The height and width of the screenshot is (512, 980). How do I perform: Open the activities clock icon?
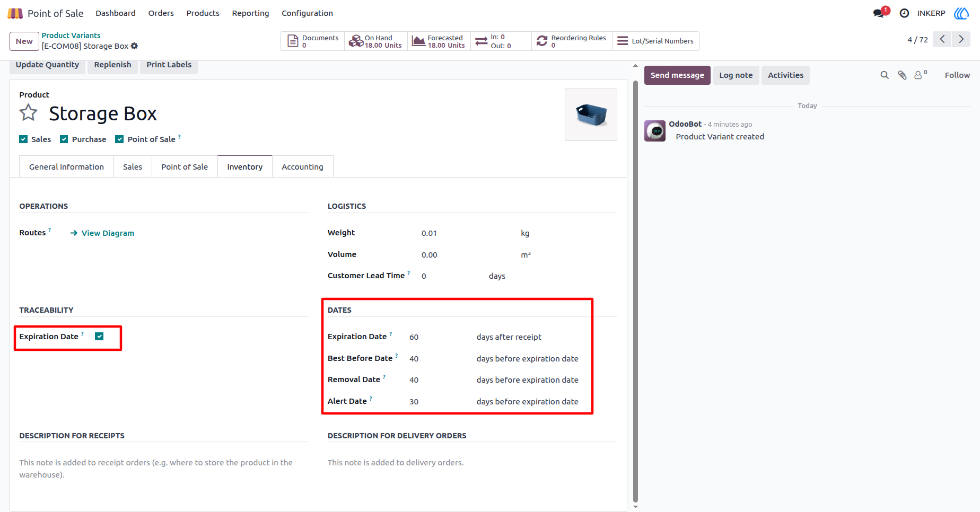tap(904, 13)
